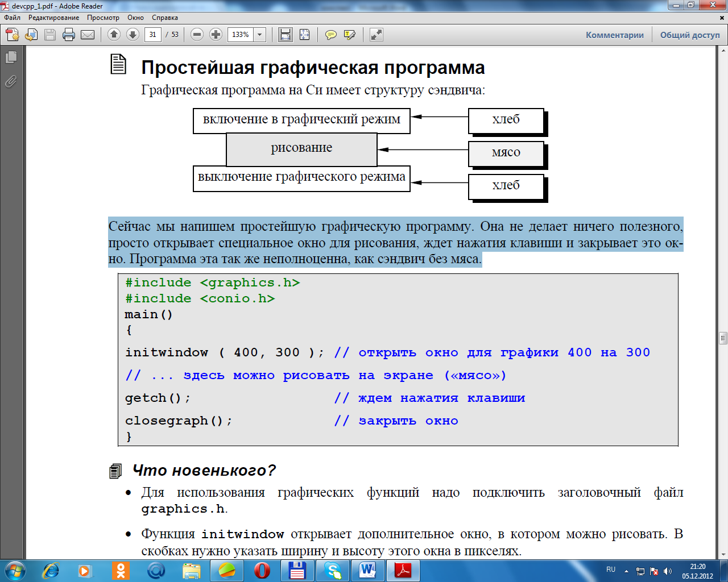Viewport: 728px width, 582px height.
Task: Add a sticky note comment
Action: pyautogui.click(x=330, y=35)
